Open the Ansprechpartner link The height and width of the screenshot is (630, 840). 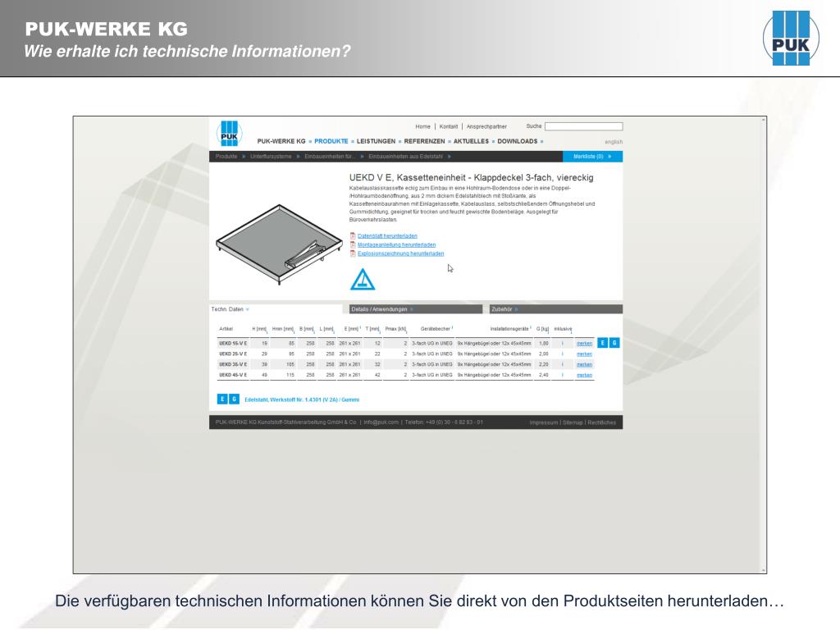(x=486, y=127)
